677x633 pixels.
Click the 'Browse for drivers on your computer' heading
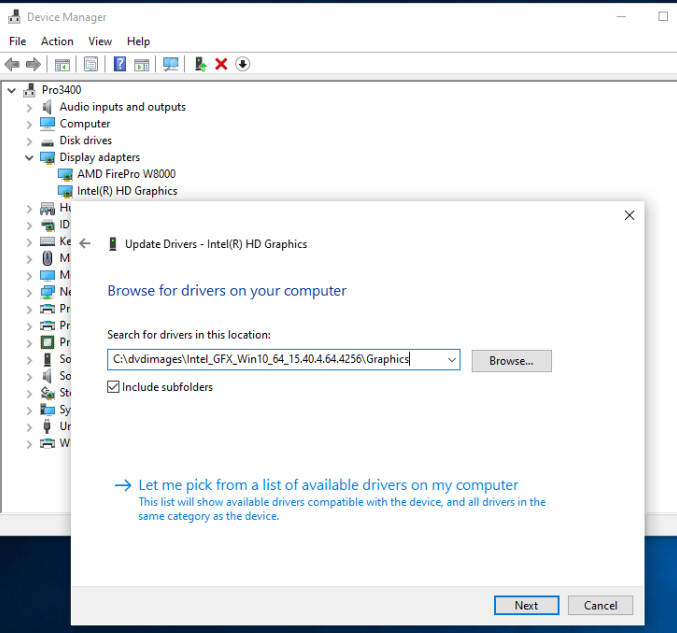227,291
